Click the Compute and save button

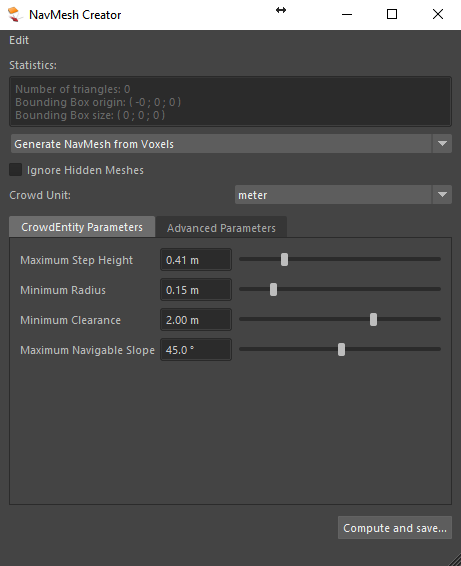coord(395,528)
